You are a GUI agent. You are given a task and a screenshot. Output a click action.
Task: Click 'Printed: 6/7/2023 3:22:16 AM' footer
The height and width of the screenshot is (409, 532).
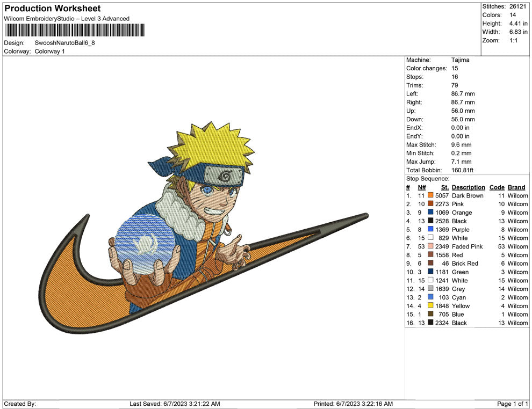(x=353, y=404)
